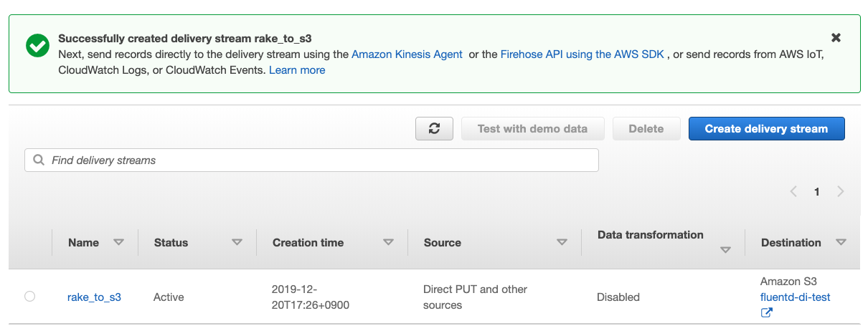Image resolution: width=868 pixels, height=331 pixels.
Task: Sort by Creation time column arrow
Action: point(388,242)
